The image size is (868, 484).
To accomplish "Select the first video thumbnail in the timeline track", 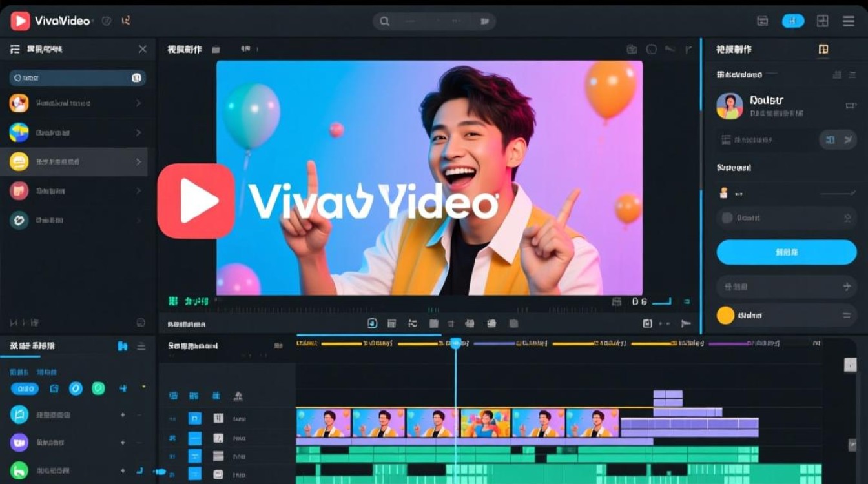I will 324,423.
